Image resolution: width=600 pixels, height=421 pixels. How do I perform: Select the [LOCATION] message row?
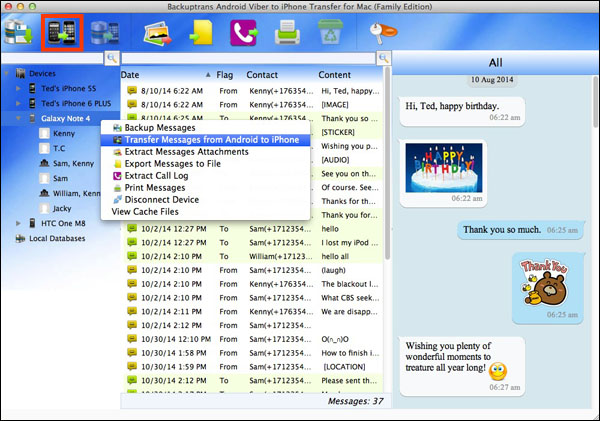253,366
